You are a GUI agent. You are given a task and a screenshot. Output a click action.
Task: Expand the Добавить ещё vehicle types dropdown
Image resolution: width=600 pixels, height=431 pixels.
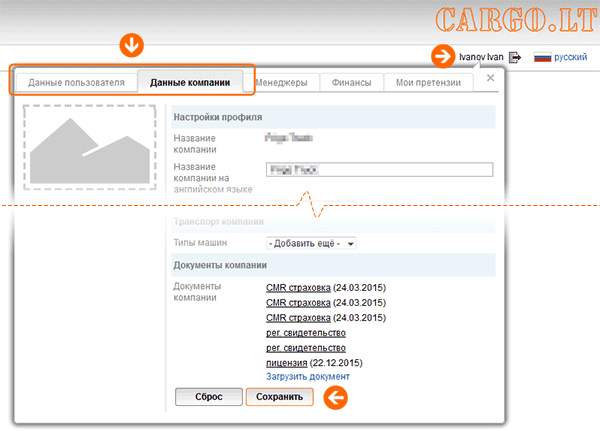point(311,243)
